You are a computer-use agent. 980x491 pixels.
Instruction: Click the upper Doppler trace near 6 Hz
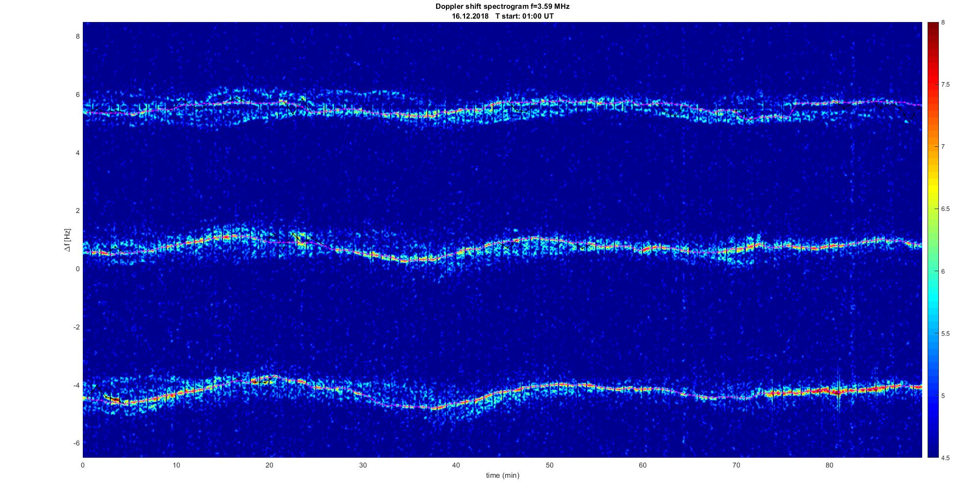tap(502, 108)
